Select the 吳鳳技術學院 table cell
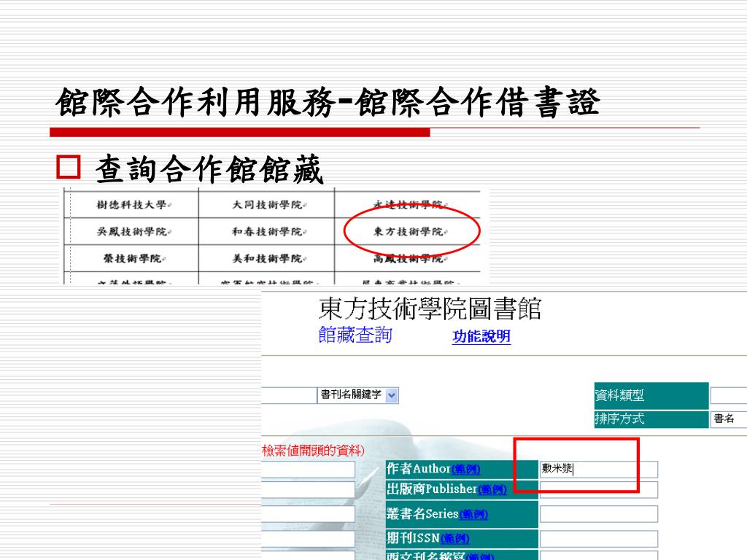Viewport: 747px width, 560px height. [131, 232]
